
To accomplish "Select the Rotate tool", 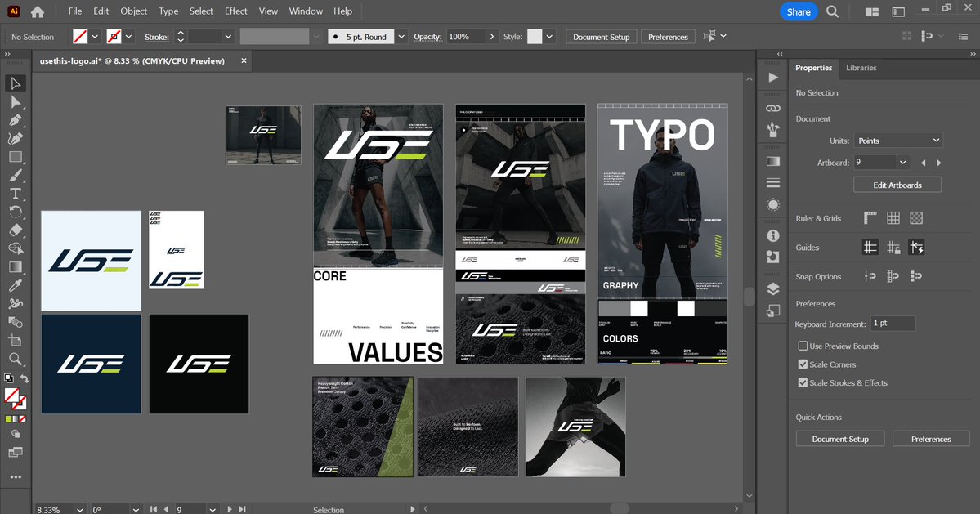I will point(16,212).
